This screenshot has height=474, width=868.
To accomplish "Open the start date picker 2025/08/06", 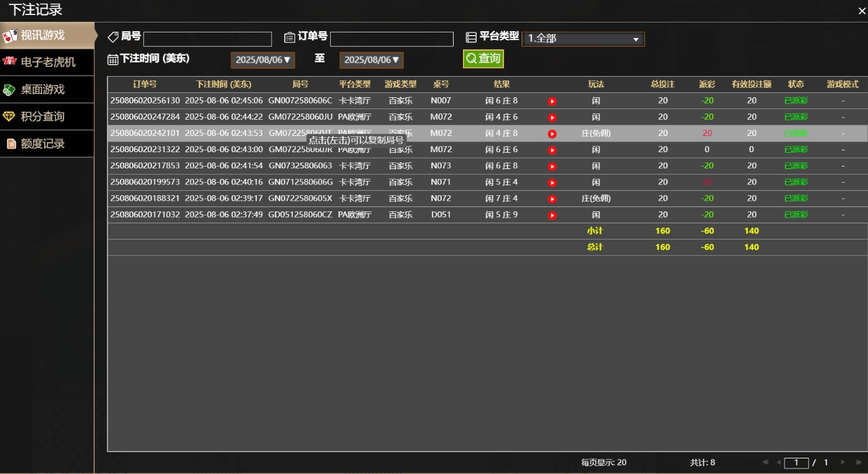I will point(262,60).
